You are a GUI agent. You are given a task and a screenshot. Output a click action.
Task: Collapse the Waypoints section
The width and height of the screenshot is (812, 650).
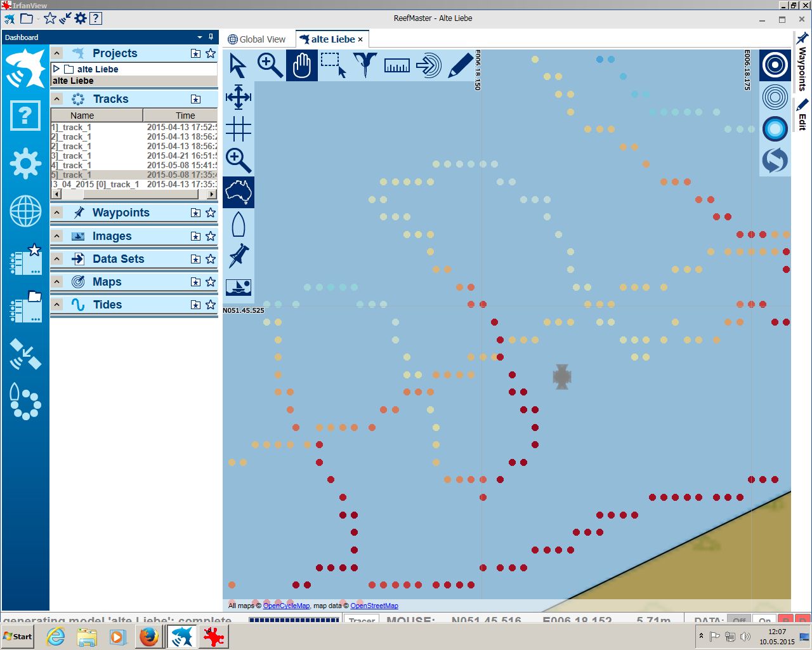click(57, 213)
